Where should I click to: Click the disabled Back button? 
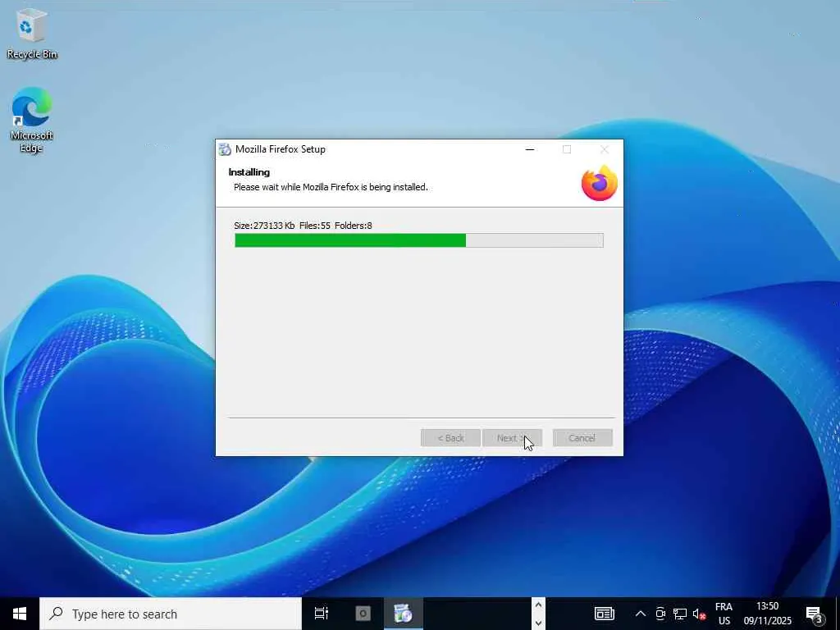tap(450, 438)
